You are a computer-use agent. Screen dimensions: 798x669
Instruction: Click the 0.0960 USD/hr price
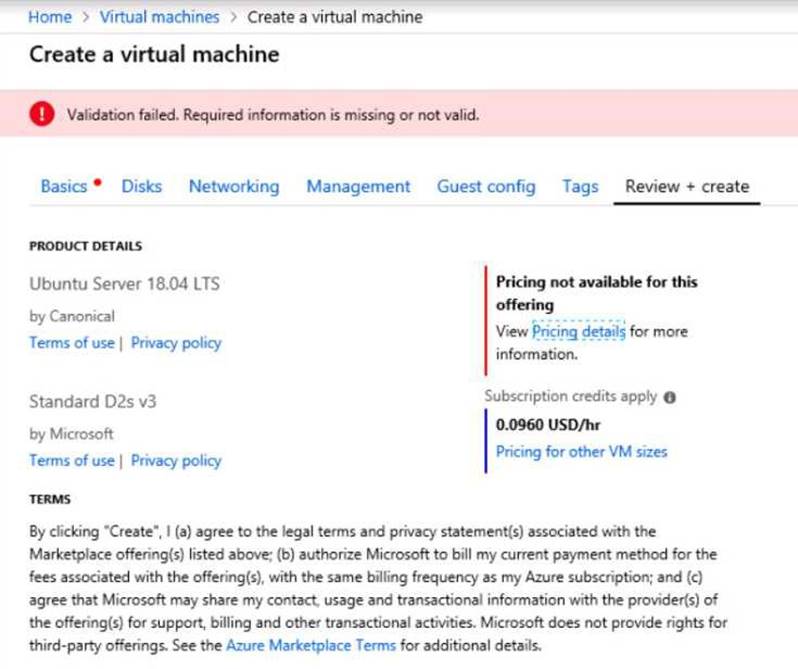click(x=548, y=424)
